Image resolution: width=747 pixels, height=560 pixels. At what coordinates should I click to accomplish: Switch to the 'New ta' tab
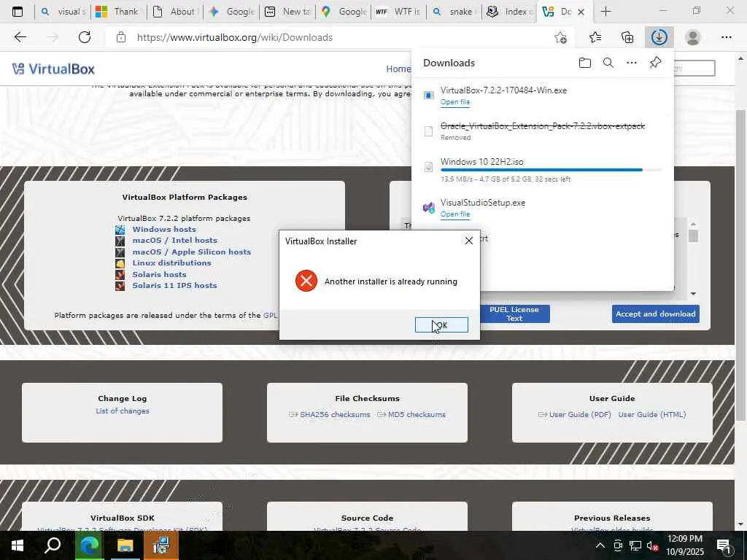pos(287,12)
